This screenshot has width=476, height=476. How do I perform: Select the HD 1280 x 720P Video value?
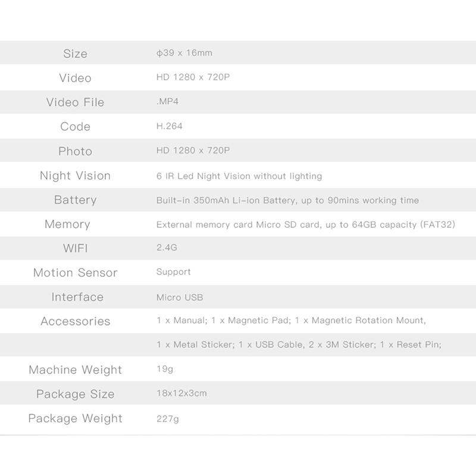[193, 77]
